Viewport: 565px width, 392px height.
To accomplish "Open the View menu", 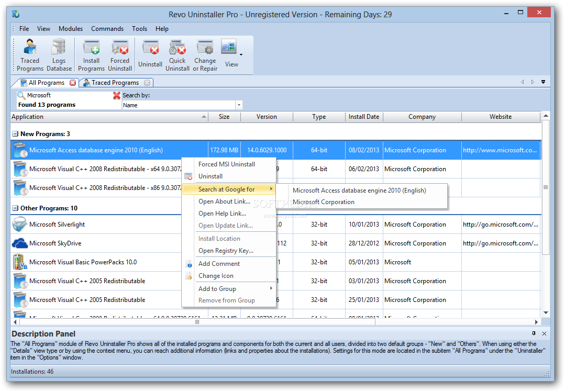I will point(43,28).
